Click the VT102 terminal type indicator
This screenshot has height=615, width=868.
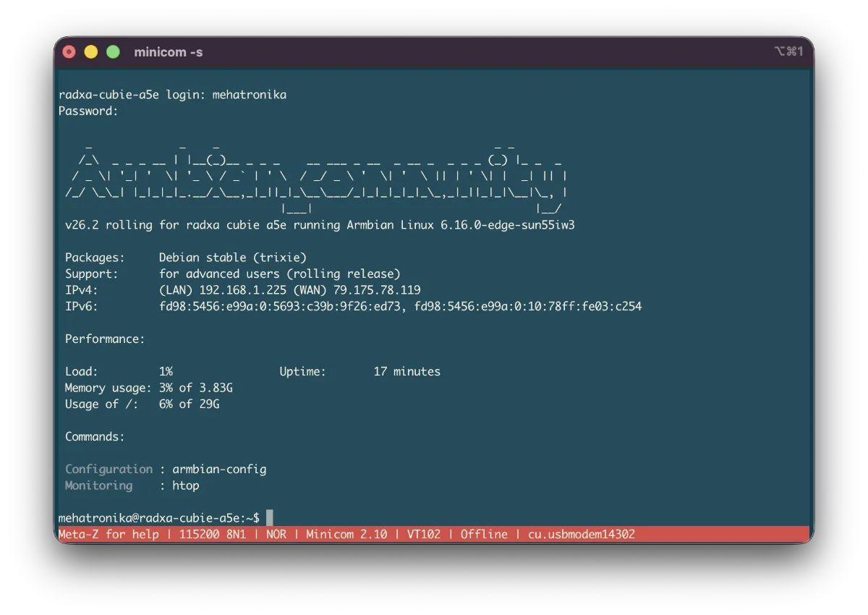[424, 534]
